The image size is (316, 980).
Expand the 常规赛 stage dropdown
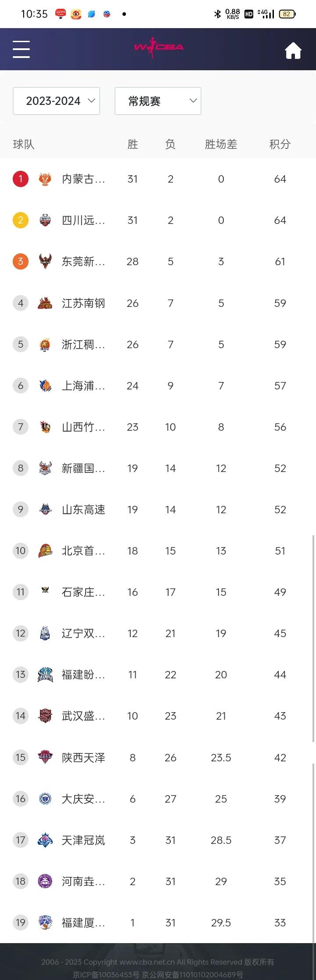[x=158, y=101]
